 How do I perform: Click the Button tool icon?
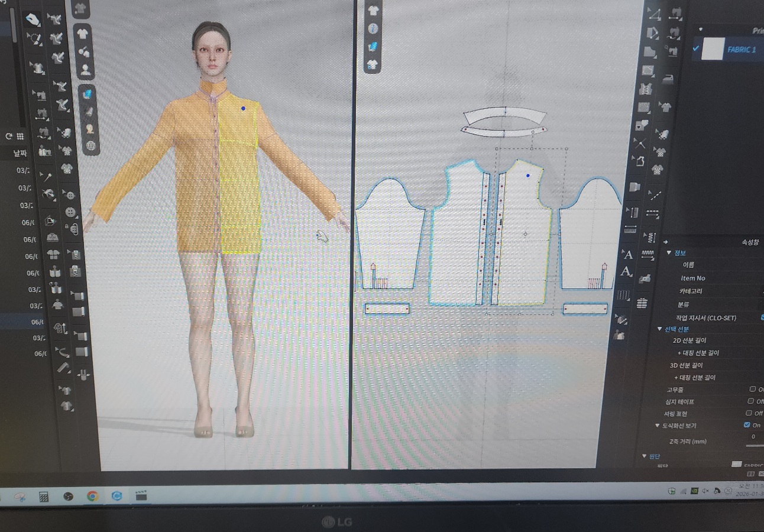pyautogui.click(x=70, y=212)
